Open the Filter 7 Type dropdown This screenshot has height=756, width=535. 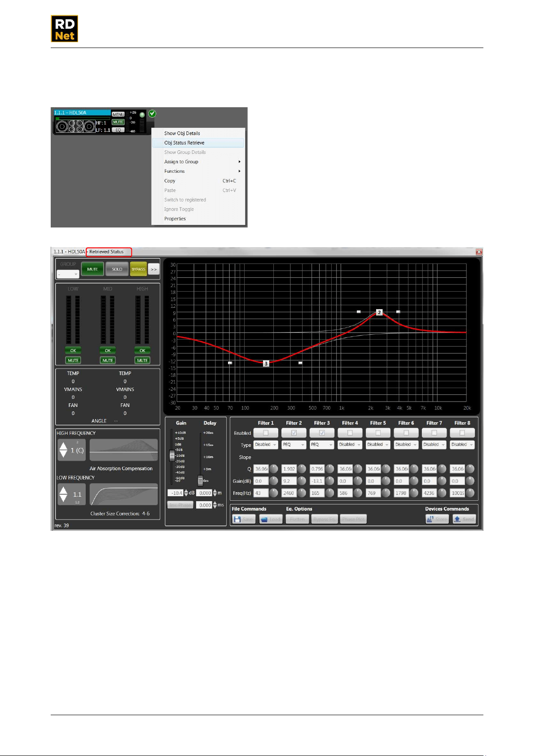click(434, 445)
